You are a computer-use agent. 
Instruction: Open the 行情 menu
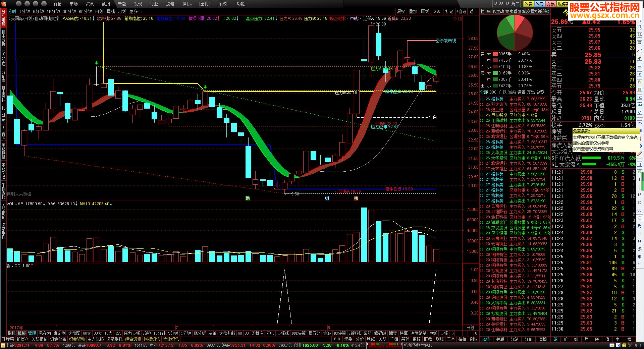click(x=58, y=4)
